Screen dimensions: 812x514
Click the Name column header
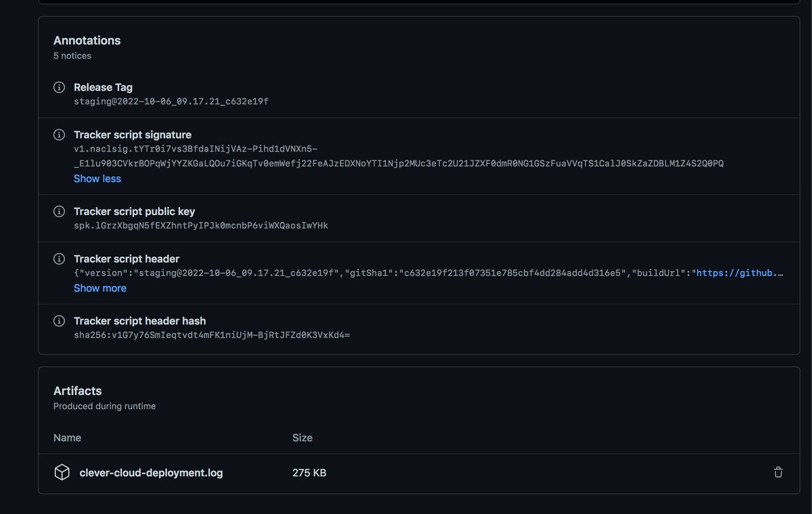pos(67,438)
